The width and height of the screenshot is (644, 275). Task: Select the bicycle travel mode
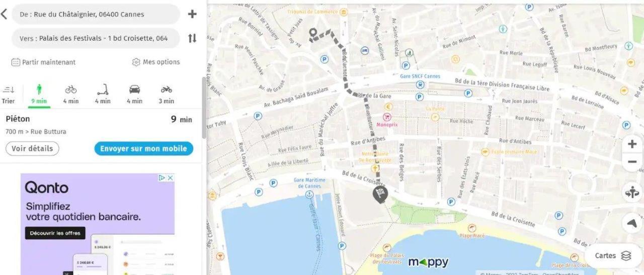pyautogui.click(x=71, y=94)
